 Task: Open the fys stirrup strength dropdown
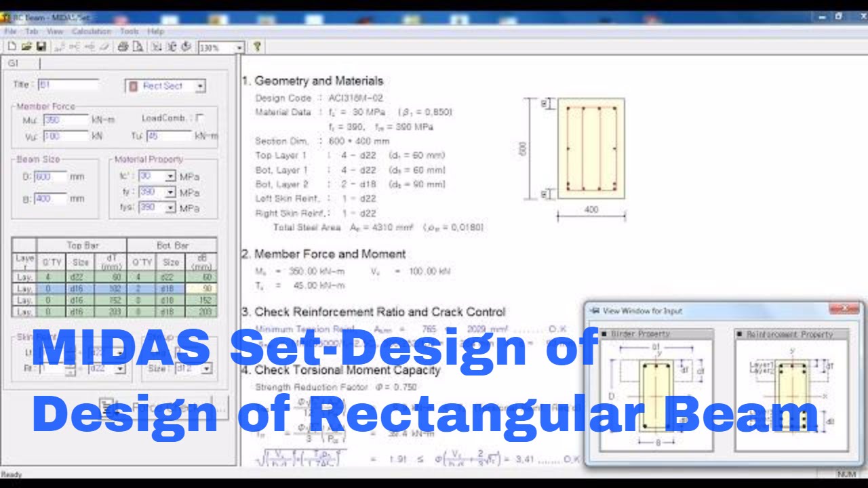pos(170,207)
